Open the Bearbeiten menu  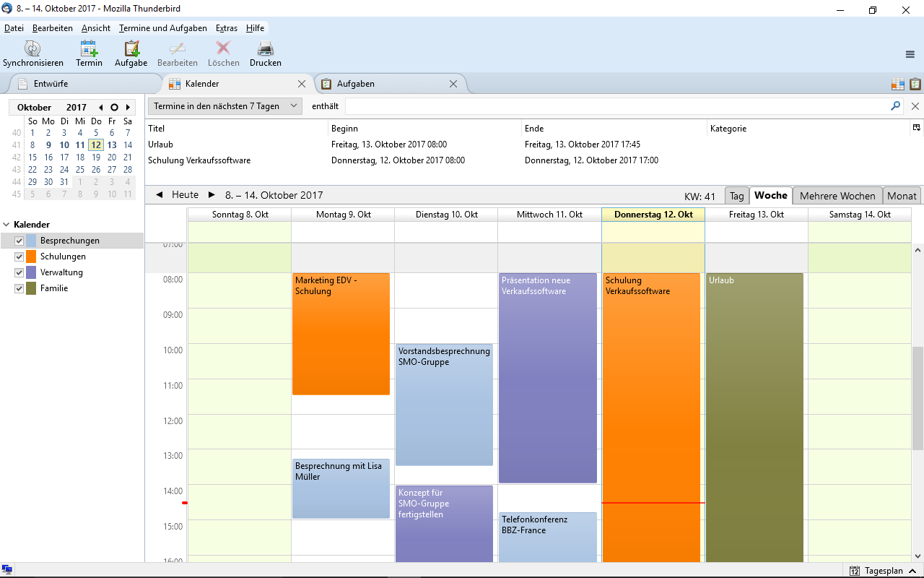pyautogui.click(x=53, y=28)
